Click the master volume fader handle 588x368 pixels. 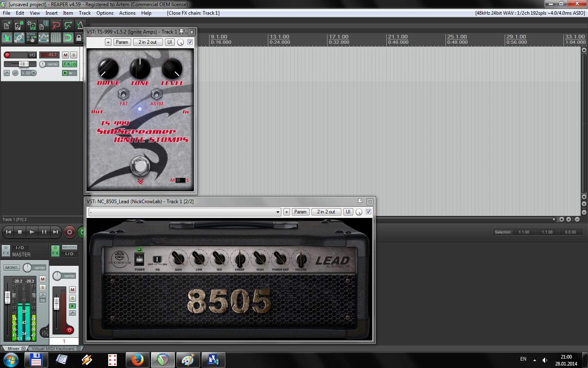(x=7, y=297)
